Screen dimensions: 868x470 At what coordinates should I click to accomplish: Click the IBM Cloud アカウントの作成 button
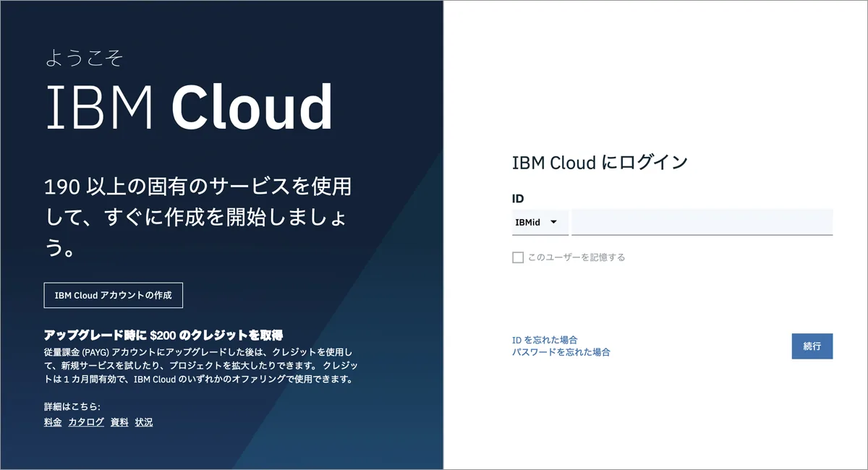(x=114, y=296)
